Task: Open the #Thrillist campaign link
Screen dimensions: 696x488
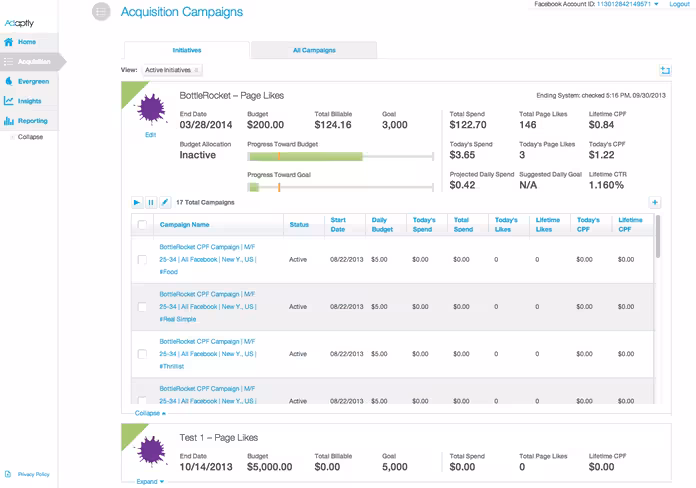Action: [208, 354]
